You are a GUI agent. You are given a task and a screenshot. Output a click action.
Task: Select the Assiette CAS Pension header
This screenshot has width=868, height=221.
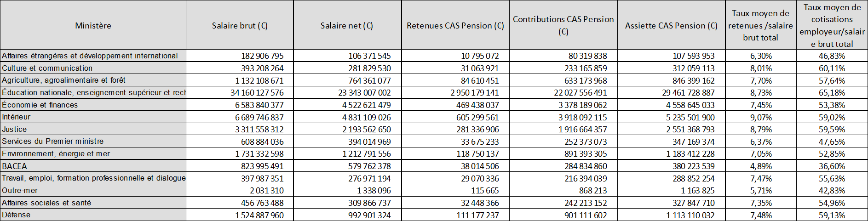pyautogui.click(x=671, y=26)
